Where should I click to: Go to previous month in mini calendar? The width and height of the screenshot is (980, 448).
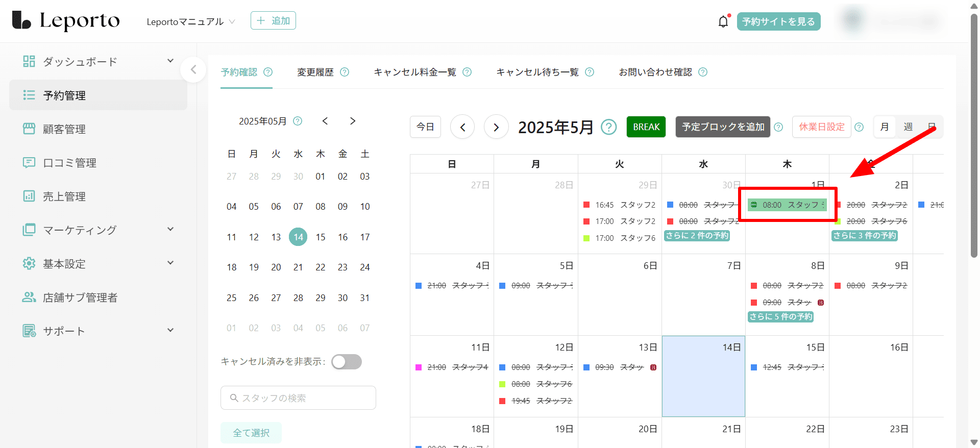pos(325,121)
